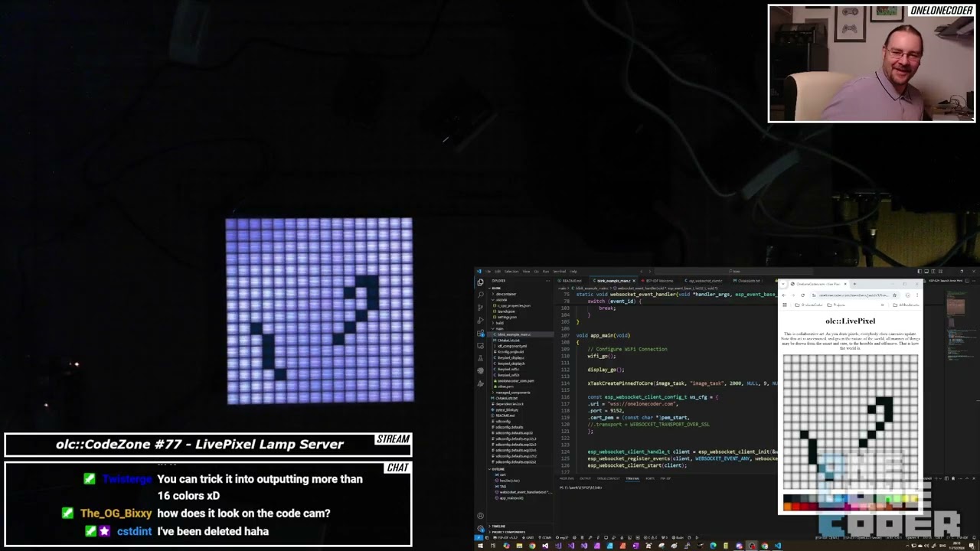Reload the LivePixel page in browser
980x551 pixels.
tap(802, 295)
